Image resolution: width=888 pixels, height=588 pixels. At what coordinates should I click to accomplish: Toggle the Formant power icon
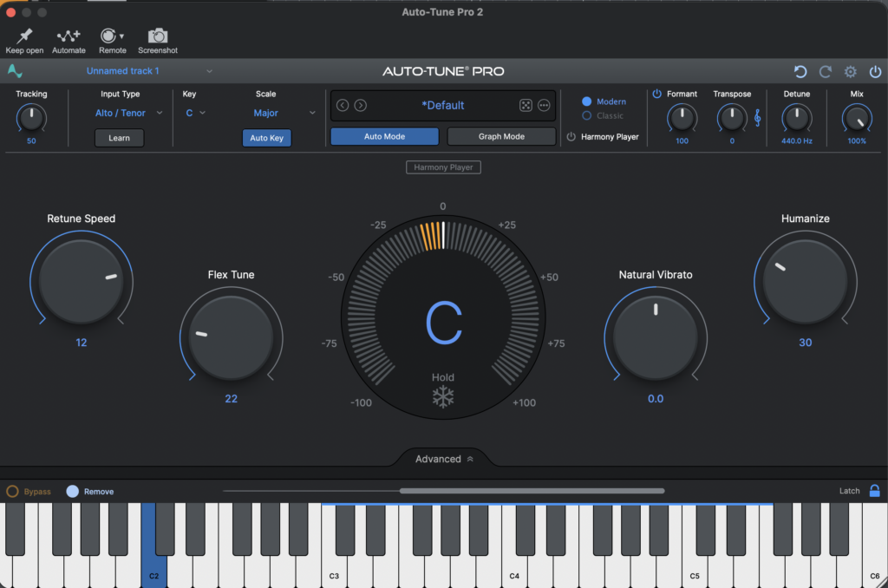tap(657, 94)
